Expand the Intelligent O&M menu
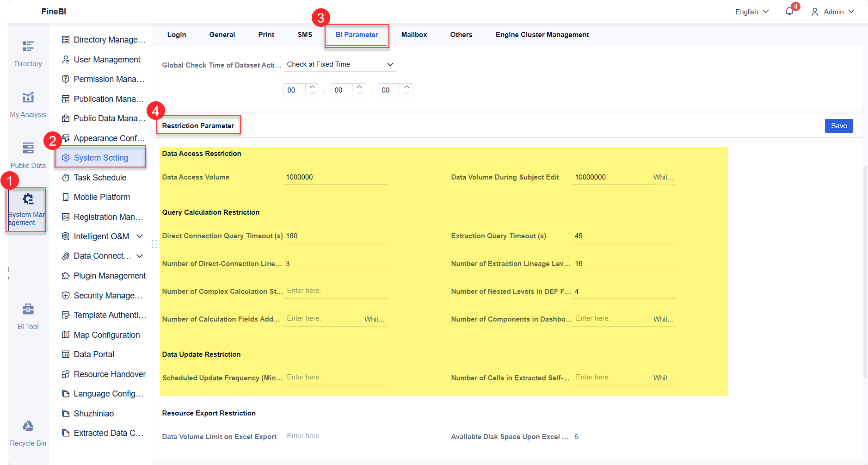The height and width of the screenshot is (465, 868). coord(140,236)
